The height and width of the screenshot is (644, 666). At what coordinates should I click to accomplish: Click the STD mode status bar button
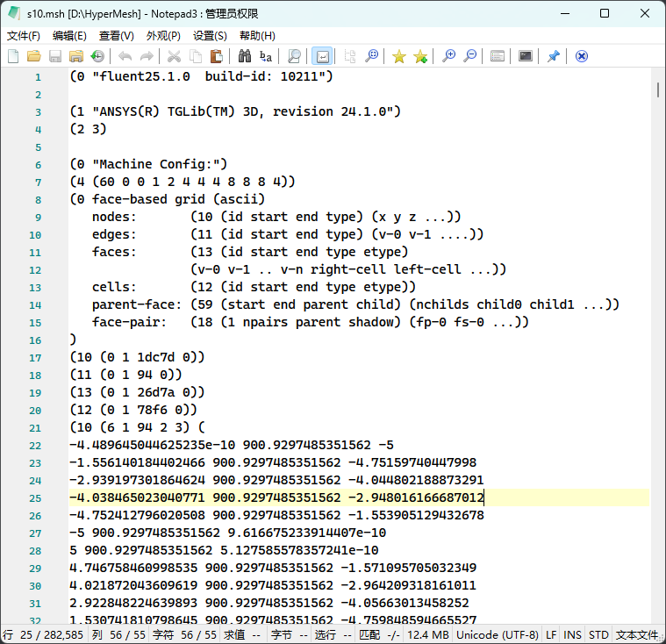pyautogui.click(x=598, y=634)
